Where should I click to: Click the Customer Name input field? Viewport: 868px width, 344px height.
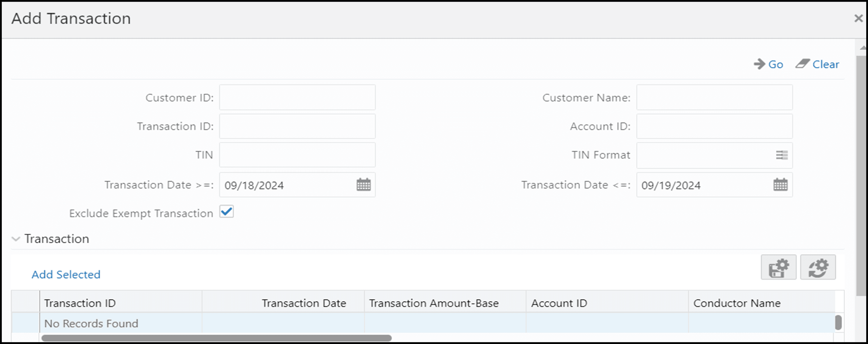[x=714, y=97]
